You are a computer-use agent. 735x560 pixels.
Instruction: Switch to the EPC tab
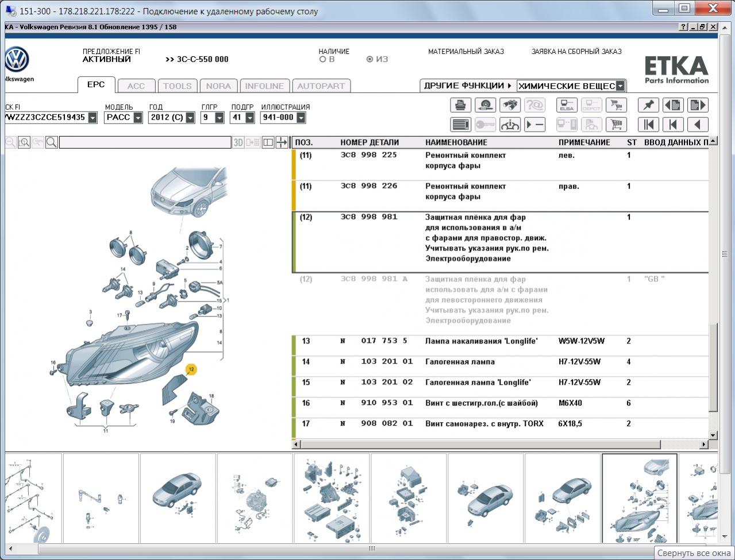(x=96, y=84)
